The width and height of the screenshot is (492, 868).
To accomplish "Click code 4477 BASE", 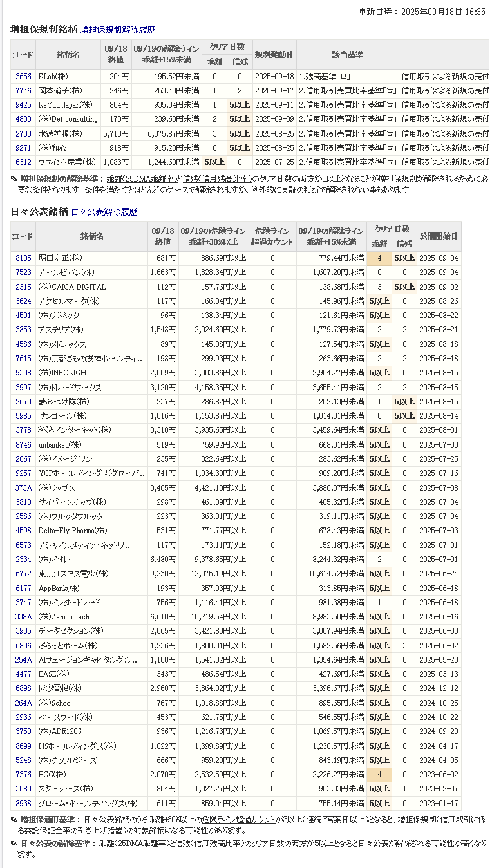I will click(23, 674).
